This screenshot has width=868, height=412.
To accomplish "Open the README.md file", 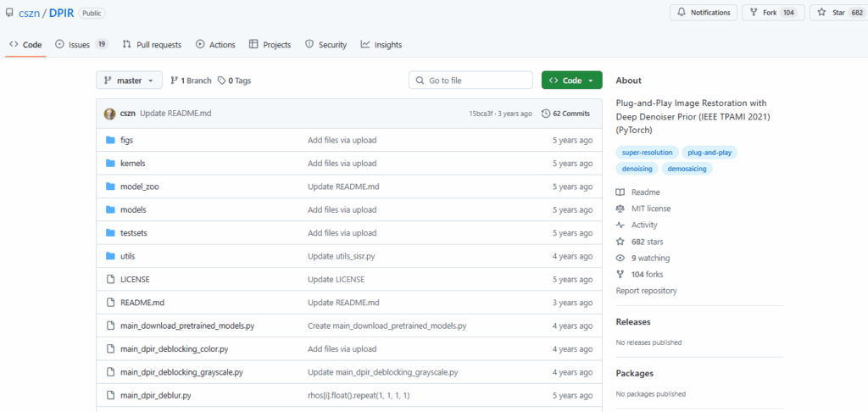I will (x=142, y=303).
